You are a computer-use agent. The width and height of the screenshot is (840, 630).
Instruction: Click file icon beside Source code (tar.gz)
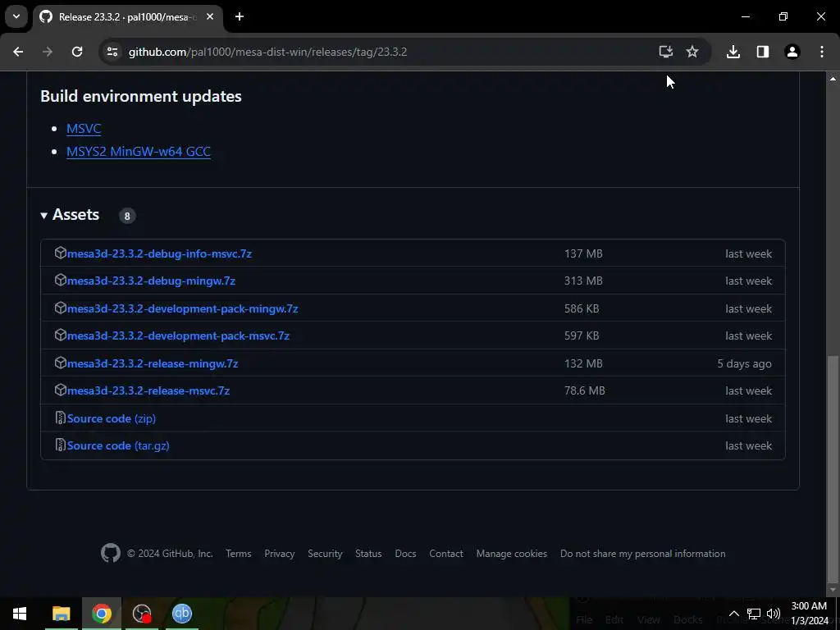tap(61, 445)
